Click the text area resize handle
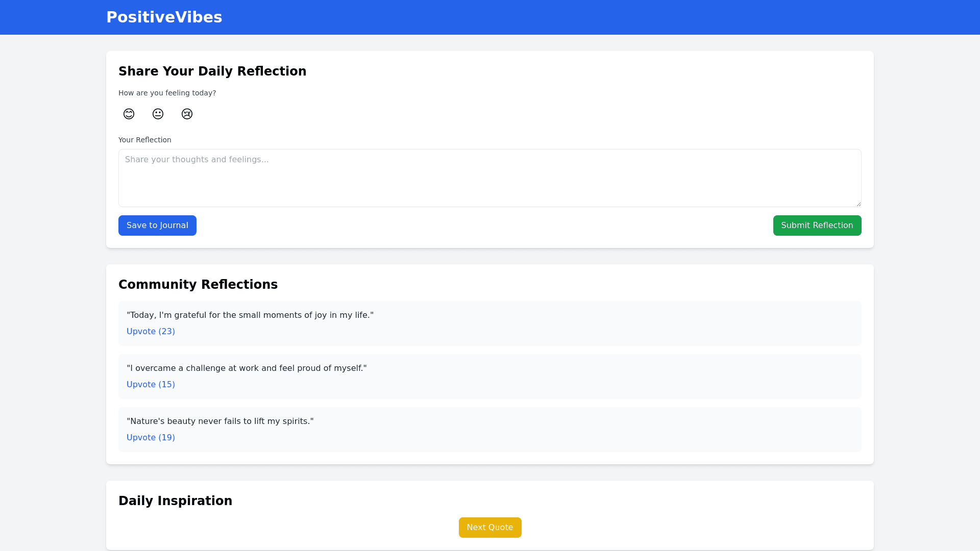Image resolution: width=980 pixels, height=551 pixels. [858, 204]
